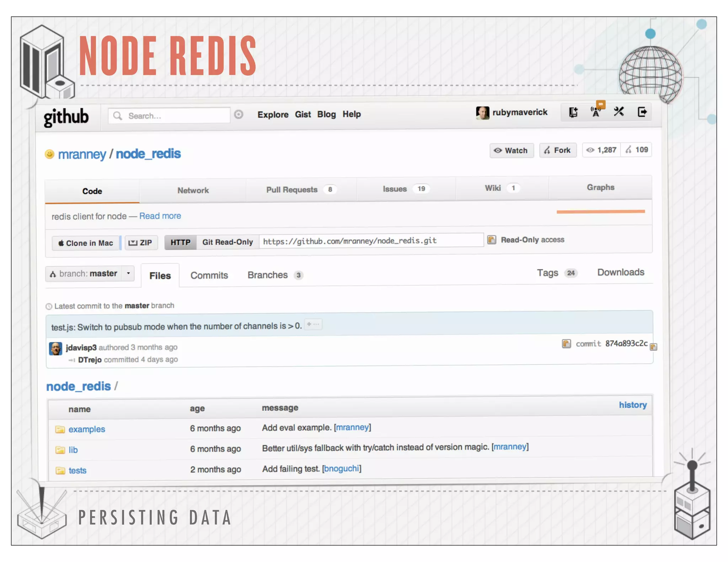Watch the node_redis repository
Screen dimensions: 728x562
[512, 151]
